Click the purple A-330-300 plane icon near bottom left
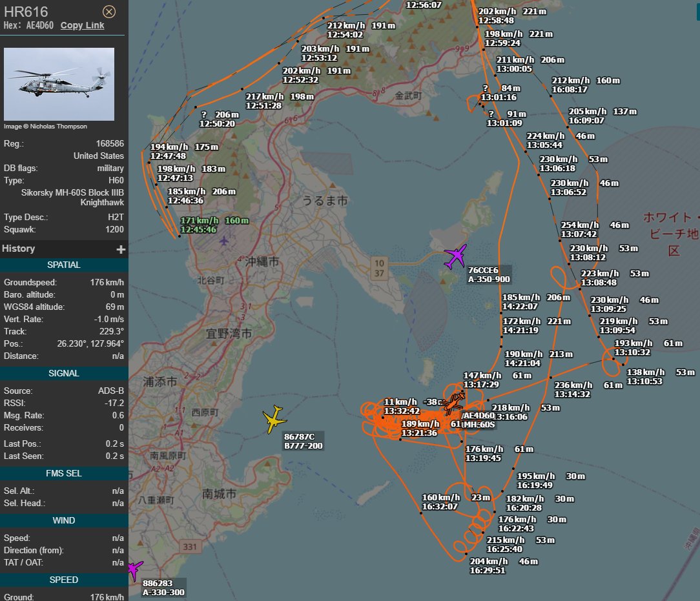700x601 pixels. pos(134,569)
